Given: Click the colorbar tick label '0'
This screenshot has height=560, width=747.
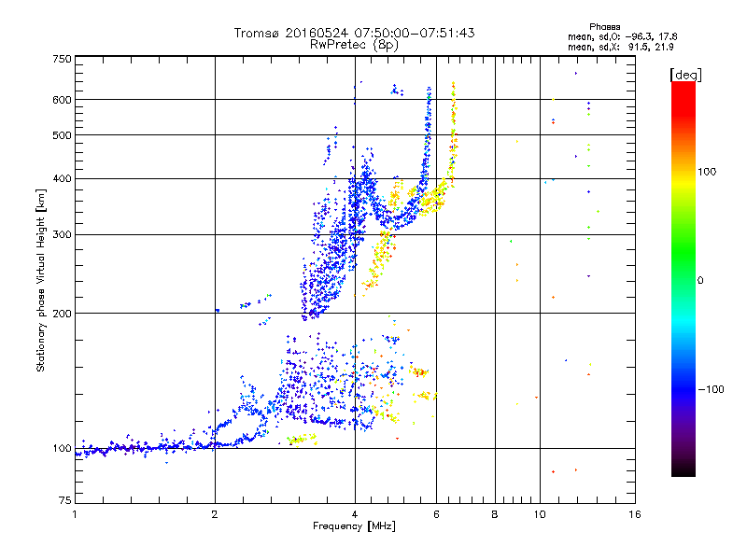Looking at the screenshot, I should coord(700,281).
